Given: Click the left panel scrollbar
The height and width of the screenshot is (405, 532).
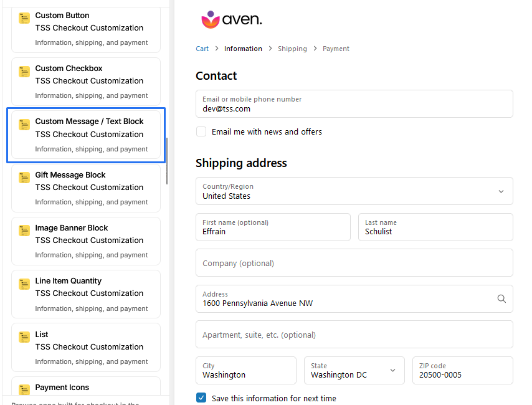Looking at the screenshot, I should coord(167,161).
